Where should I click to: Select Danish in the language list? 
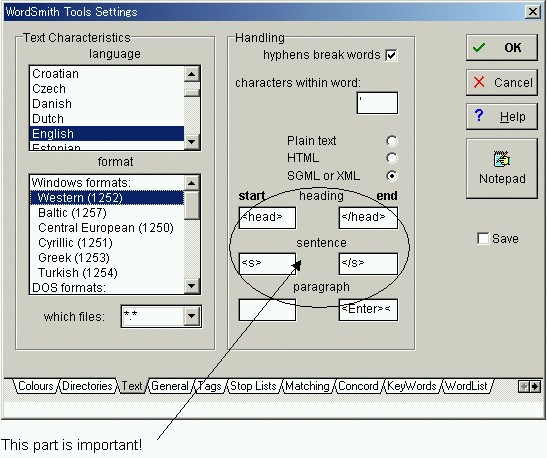tap(107, 104)
